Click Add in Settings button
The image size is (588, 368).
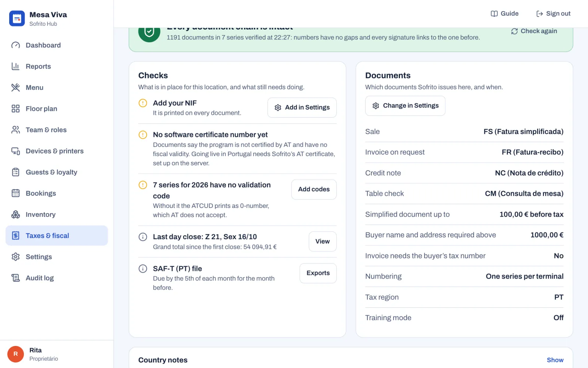point(302,107)
